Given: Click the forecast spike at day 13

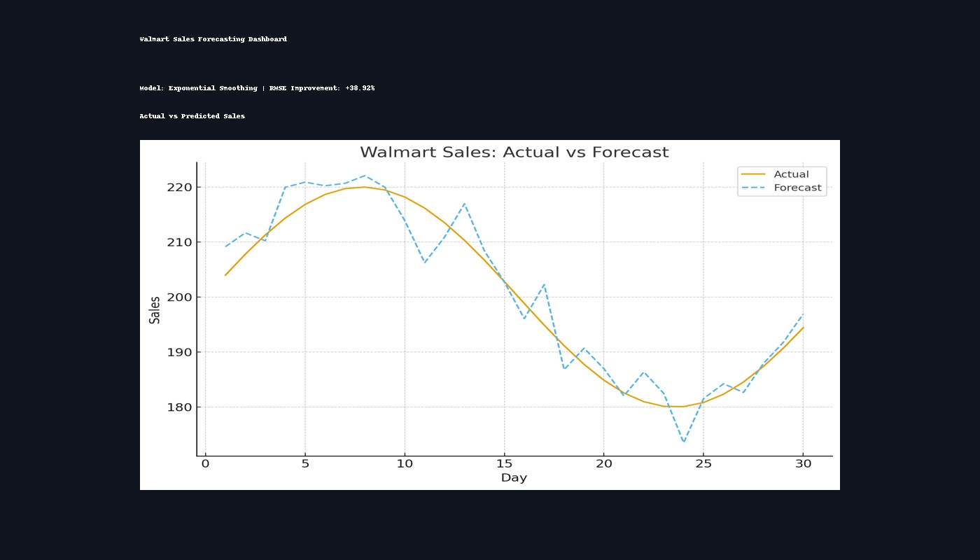Looking at the screenshot, I should (x=465, y=204).
